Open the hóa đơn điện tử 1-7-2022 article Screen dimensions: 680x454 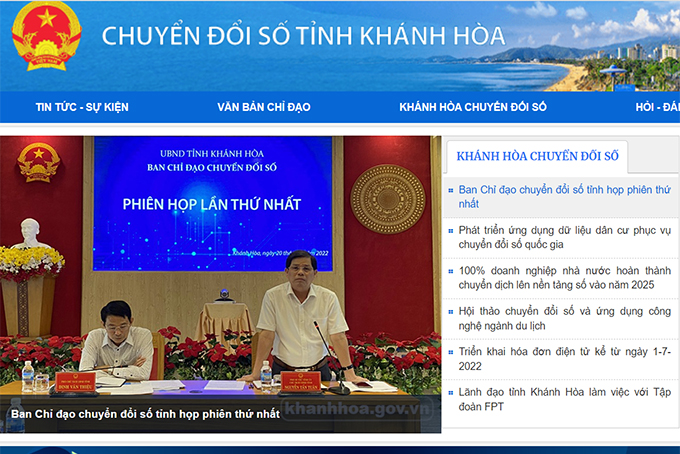pos(564,360)
